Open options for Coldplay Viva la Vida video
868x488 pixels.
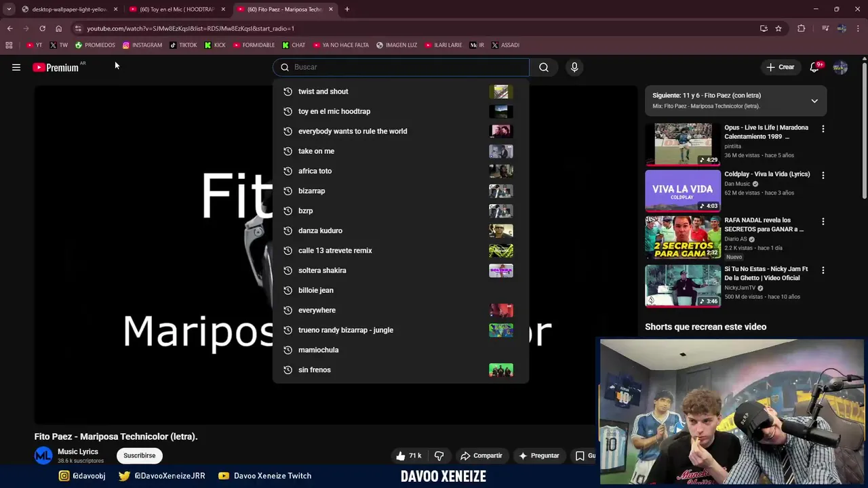pyautogui.click(x=823, y=175)
